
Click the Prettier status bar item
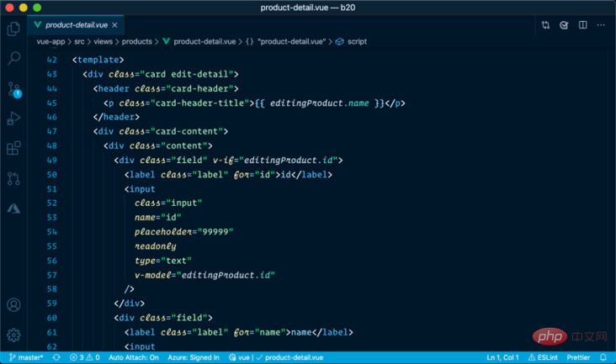click(x=577, y=357)
